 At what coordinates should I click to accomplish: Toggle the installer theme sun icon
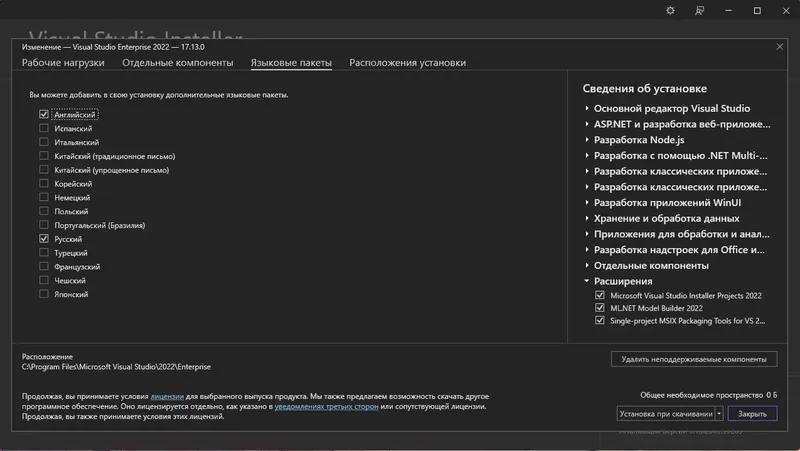(671, 10)
